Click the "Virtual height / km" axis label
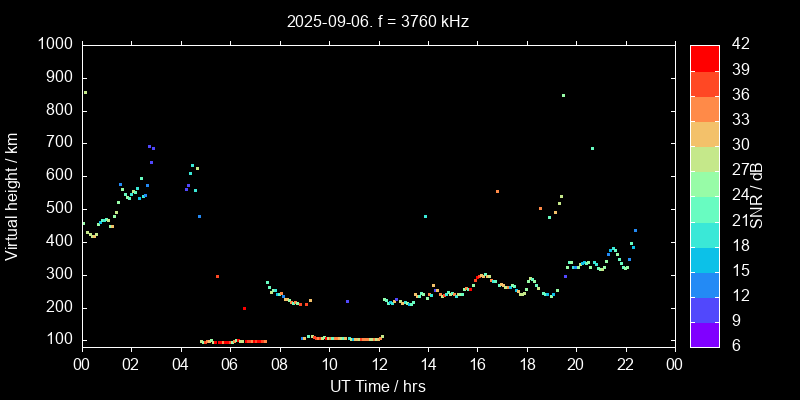Screen dimensions: 800x400 13,196
